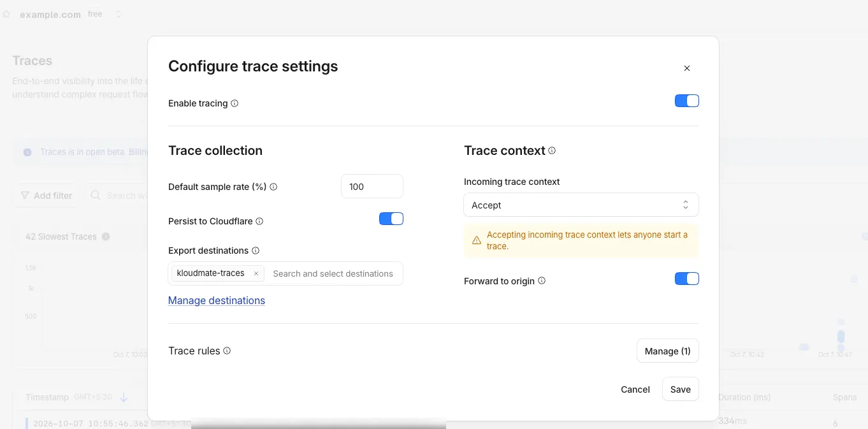Click info icon next to Enable tracing

pos(235,103)
